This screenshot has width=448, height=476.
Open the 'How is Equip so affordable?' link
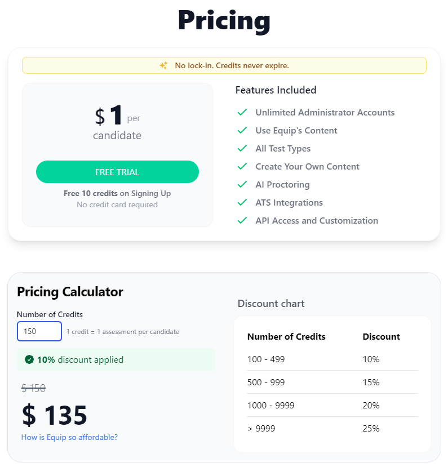pos(69,437)
